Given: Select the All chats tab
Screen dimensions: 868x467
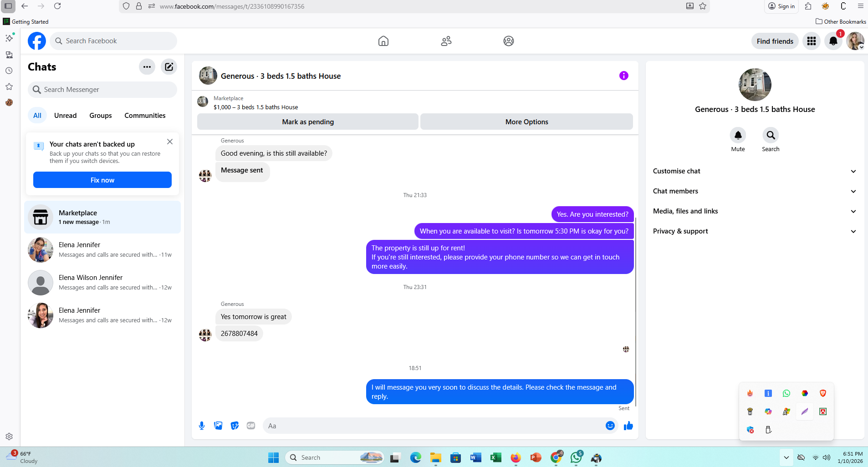Looking at the screenshot, I should point(37,116).
